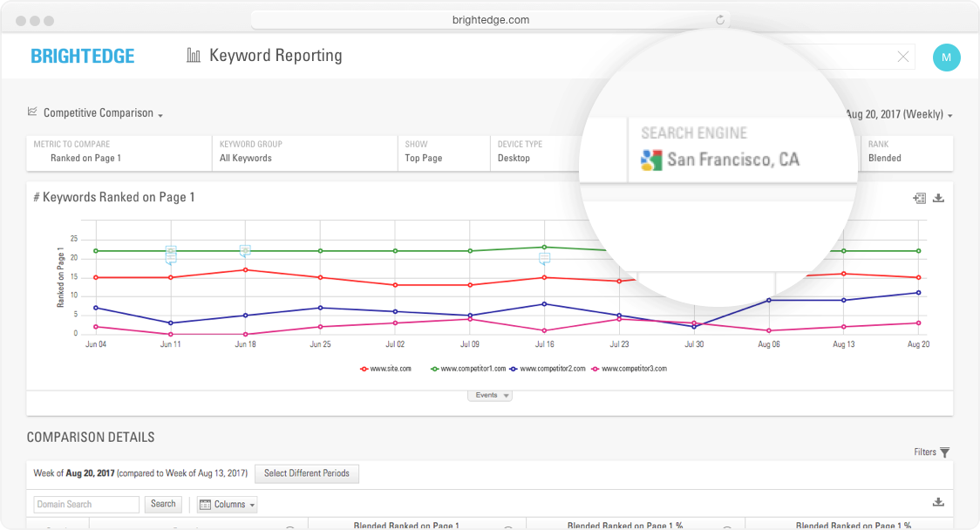Click event annotation marker near Jul 16
Screen dimensions: 980x530
(544, 259)
